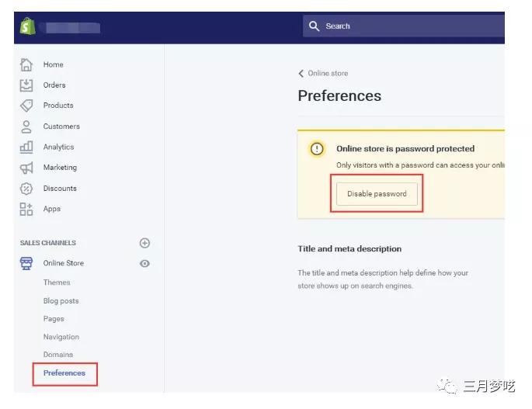
Task: Click the Online Store storefront icon
Action: [26, 263]
